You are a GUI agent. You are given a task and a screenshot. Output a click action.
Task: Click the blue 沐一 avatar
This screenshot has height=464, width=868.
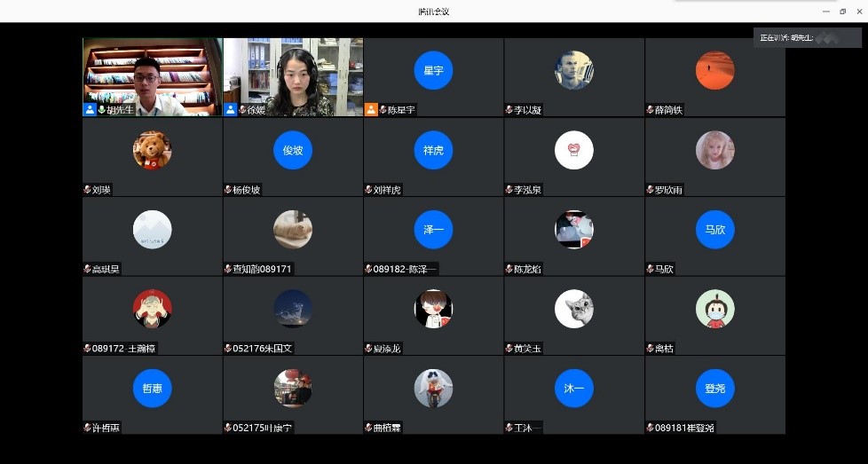573,388
